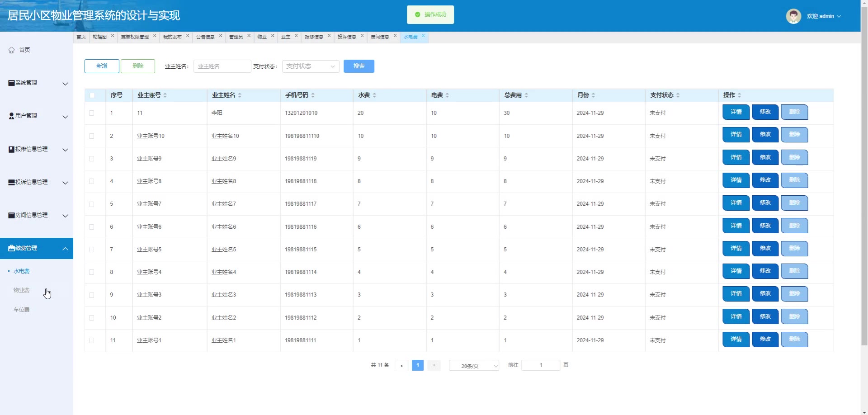The width and height of the screenshot is (868, 415).
Task: Close the 公告信息 tab
Action: [x=221, y=36]
